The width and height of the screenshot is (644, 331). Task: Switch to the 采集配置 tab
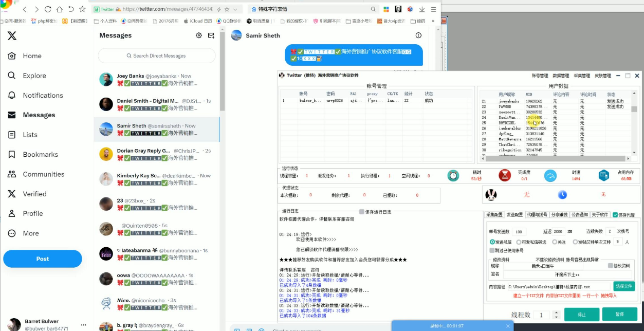(x=494, y=215)
